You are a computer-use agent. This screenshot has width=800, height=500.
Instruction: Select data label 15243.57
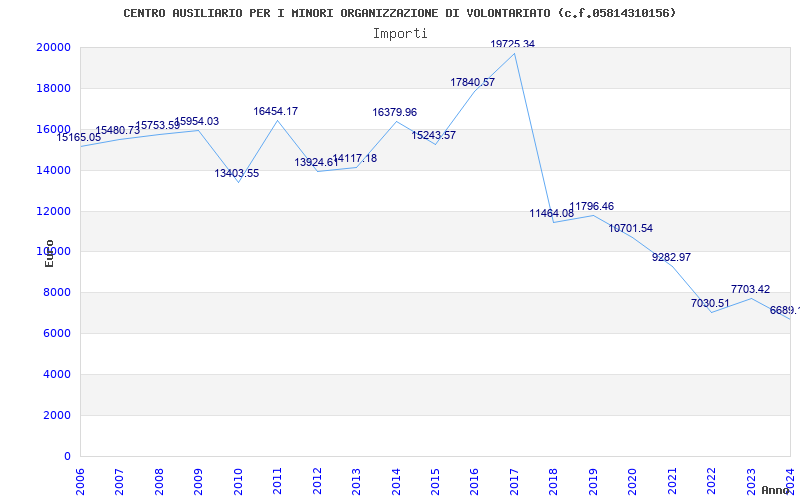[434, 136]
